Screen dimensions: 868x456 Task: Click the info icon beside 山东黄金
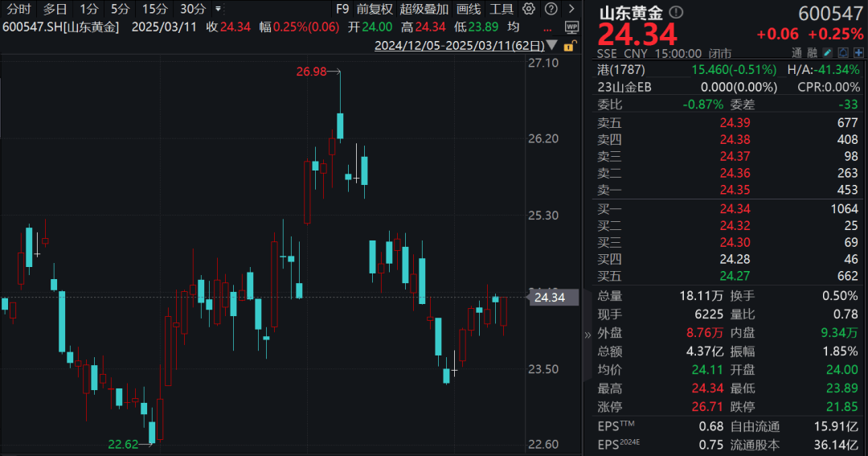click(x=676, y=11)
